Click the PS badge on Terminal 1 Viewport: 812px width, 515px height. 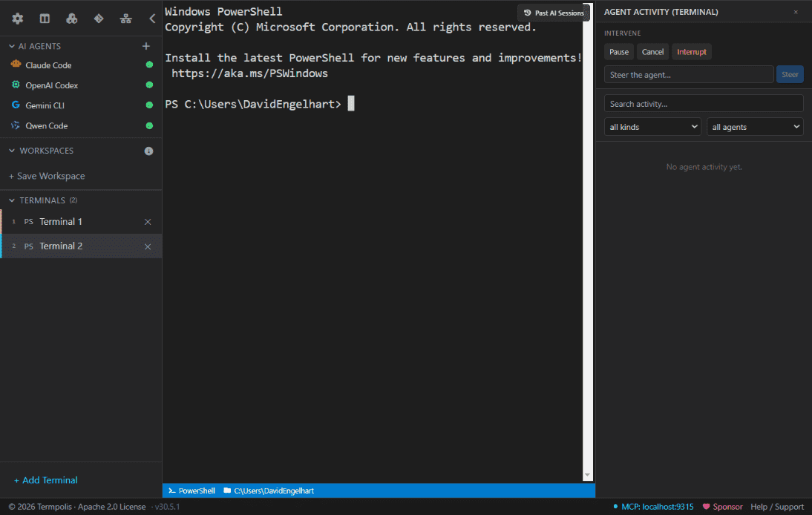(x=28, y=222)
